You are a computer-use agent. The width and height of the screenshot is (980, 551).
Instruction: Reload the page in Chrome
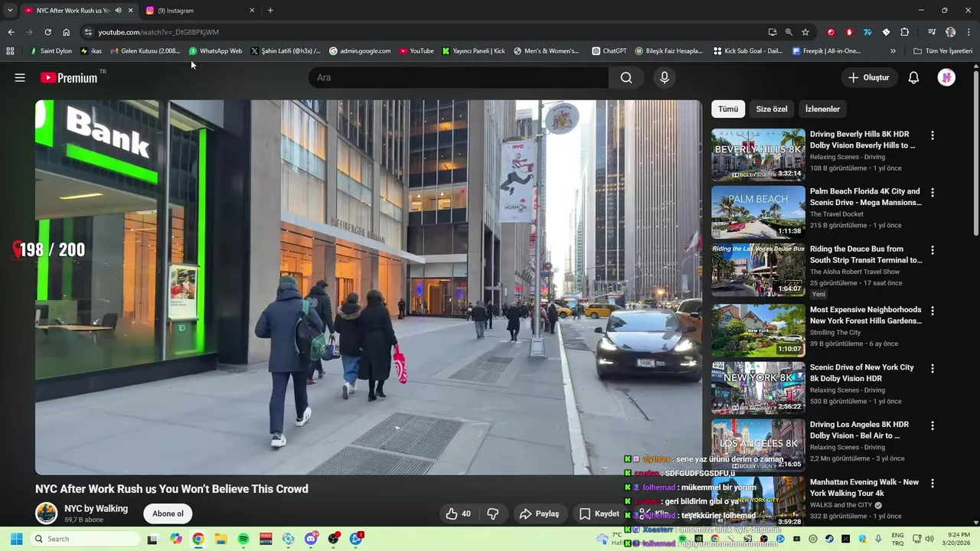coord(47,32)
